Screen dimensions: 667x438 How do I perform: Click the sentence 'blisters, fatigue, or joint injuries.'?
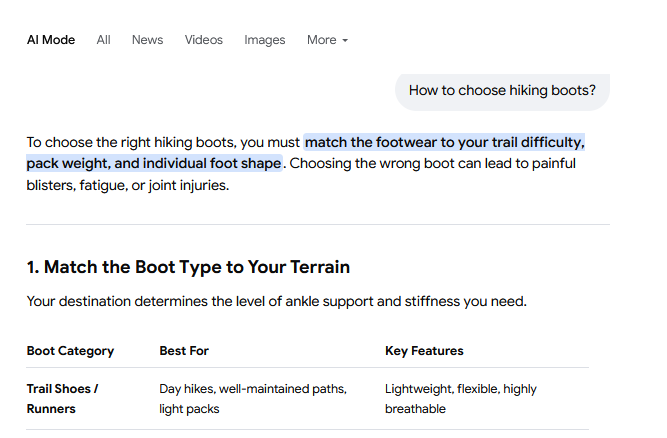128,185
